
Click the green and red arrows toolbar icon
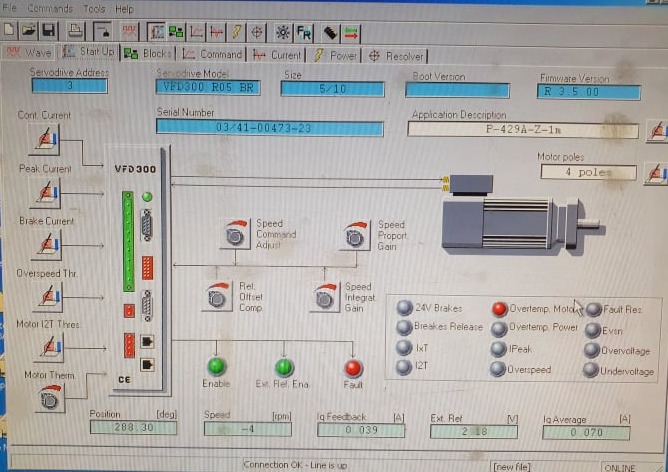[x=351, y=34]
